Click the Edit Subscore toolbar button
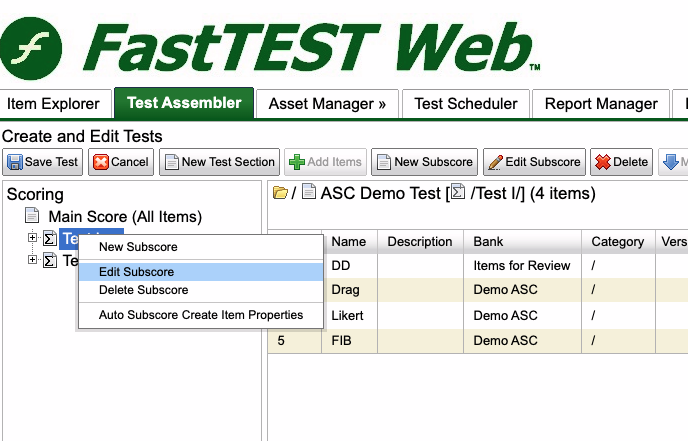The width and height of the screenshot is (688, 441). tap(534, 162)
